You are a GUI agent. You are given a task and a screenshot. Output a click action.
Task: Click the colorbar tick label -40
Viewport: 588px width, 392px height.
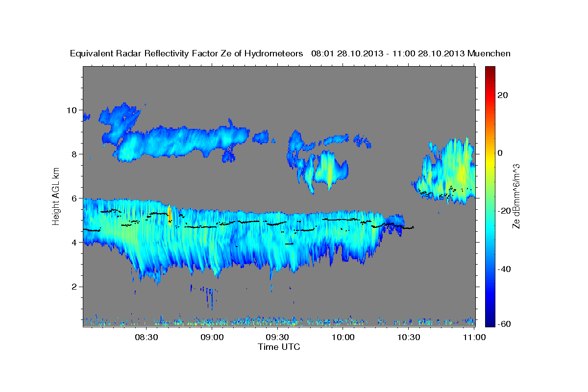coord(505,269)
